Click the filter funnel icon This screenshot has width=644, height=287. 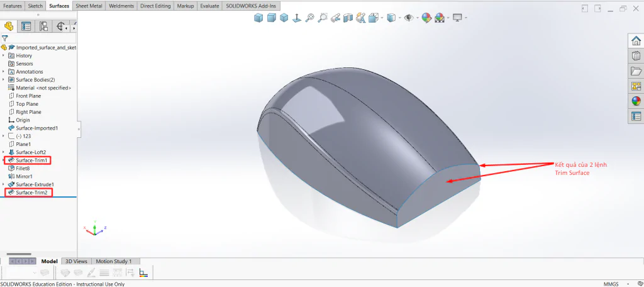coord(4,38)
